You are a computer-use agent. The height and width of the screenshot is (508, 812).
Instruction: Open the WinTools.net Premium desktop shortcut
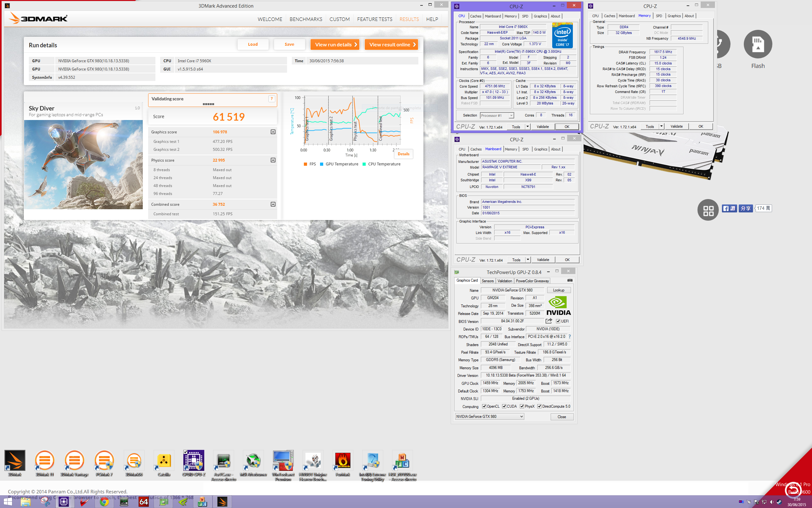pos(283,465)
